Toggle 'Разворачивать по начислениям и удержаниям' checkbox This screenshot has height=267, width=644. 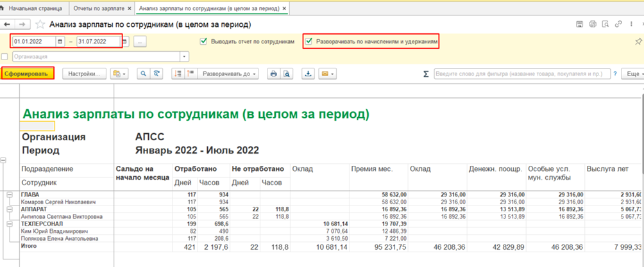coord(309,42)
